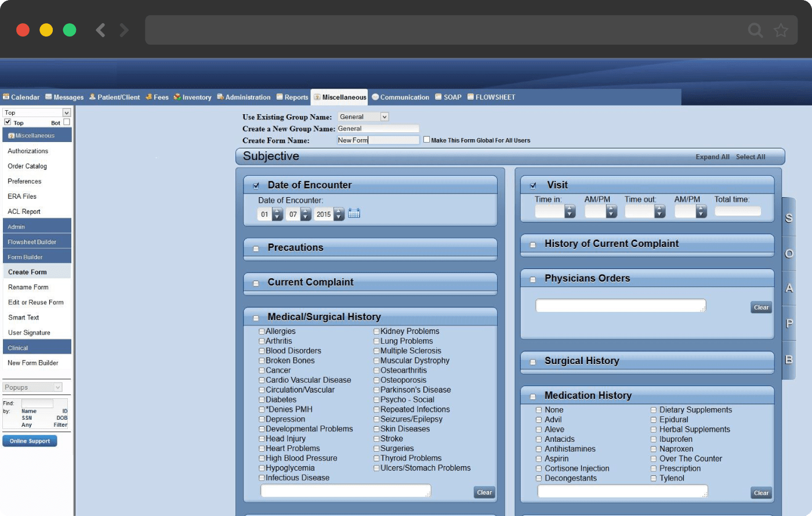Open the Communication tab
The width and height of the screenshot is (812, 516).
pos(401,97)
